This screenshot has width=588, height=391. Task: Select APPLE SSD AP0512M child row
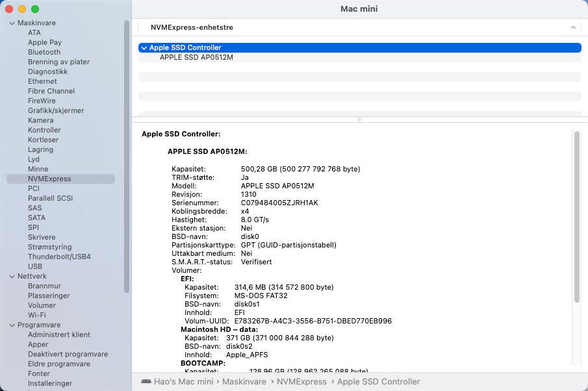360,57
